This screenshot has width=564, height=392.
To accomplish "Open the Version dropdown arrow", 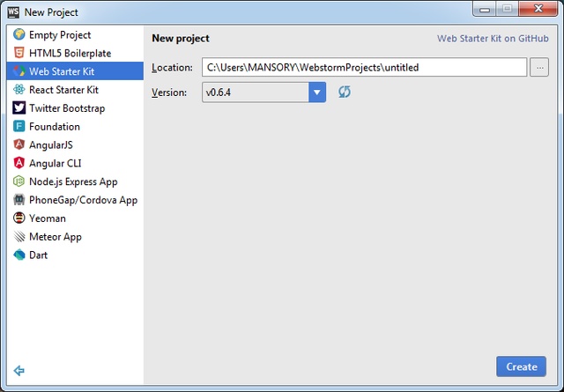I will coord(317,92).
